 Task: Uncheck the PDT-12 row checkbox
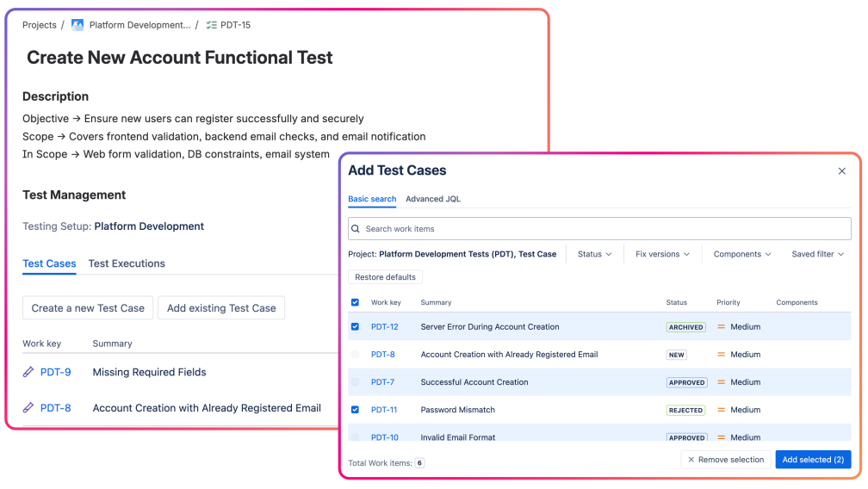356,327
